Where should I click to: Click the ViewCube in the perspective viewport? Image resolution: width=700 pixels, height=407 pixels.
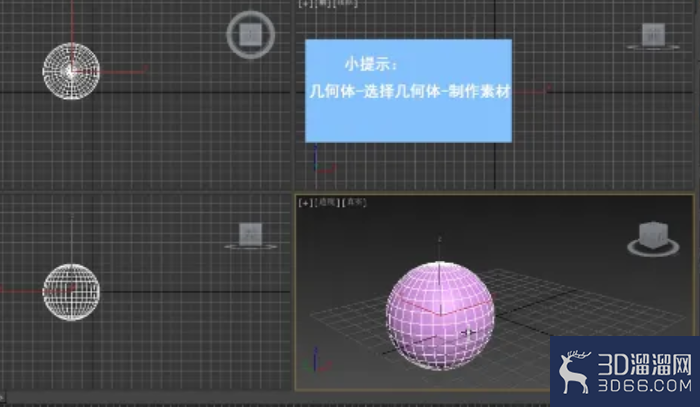pos(654,235)
